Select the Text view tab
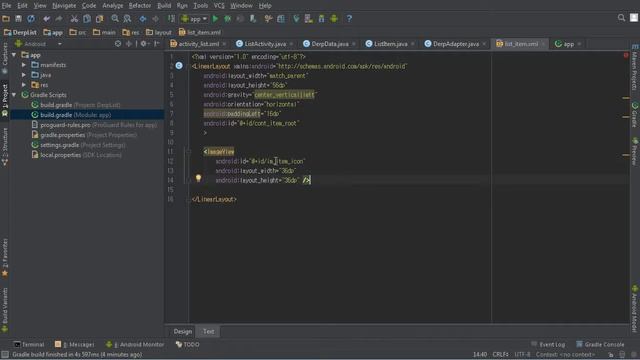Viewport: 640px width, 360px height. pos(209,331)
